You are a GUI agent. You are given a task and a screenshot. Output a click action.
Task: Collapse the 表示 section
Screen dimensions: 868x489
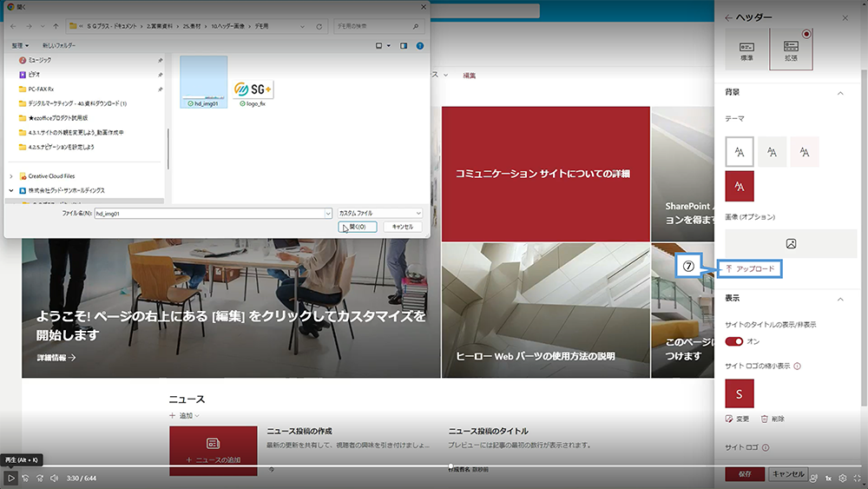[840, 299]
